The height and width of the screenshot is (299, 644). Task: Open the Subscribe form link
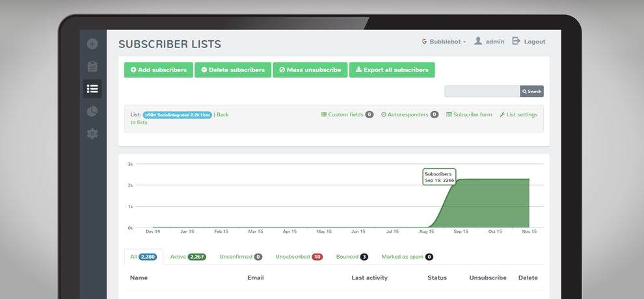(x=469, y=114)
